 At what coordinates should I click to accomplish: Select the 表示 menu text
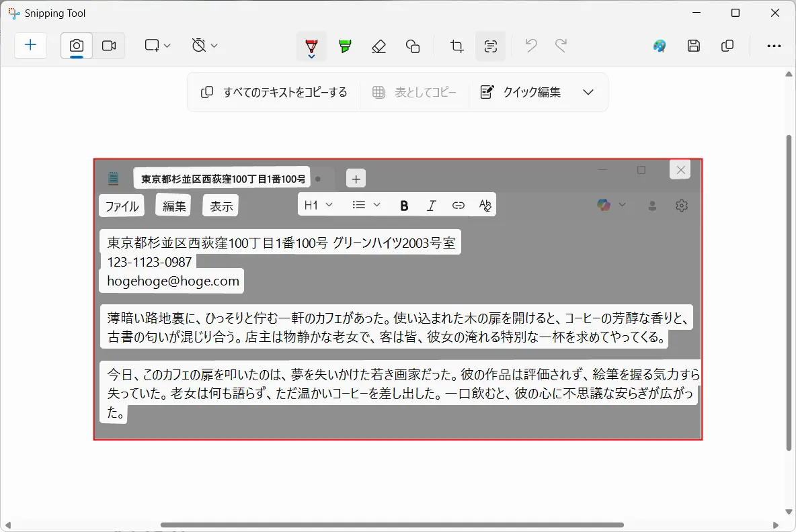click(x=221, y=206)
